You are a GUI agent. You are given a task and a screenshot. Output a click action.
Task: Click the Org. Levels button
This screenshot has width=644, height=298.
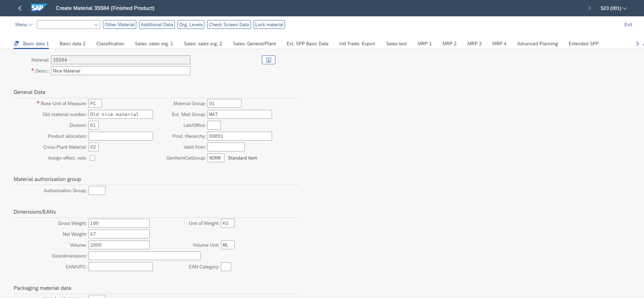[x=191, y=24]
